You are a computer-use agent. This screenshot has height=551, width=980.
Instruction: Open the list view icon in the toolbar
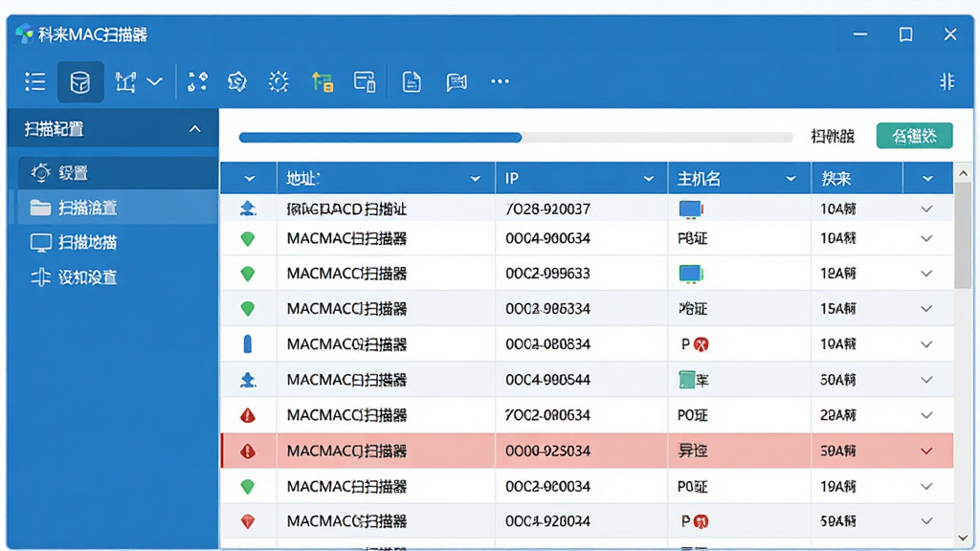tap(35, 82)
